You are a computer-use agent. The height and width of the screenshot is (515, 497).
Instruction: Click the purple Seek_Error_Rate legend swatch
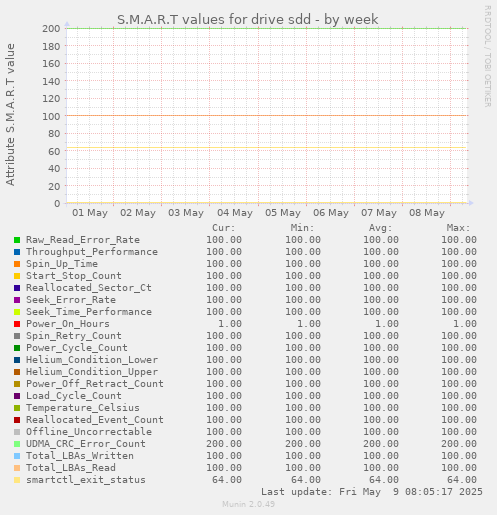pos(17,300)
